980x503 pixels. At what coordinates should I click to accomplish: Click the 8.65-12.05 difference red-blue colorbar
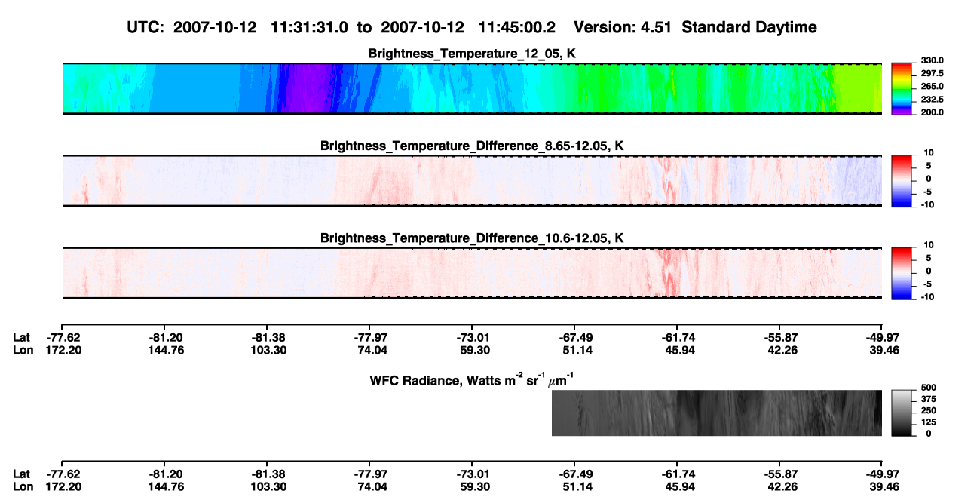(902, 180)
